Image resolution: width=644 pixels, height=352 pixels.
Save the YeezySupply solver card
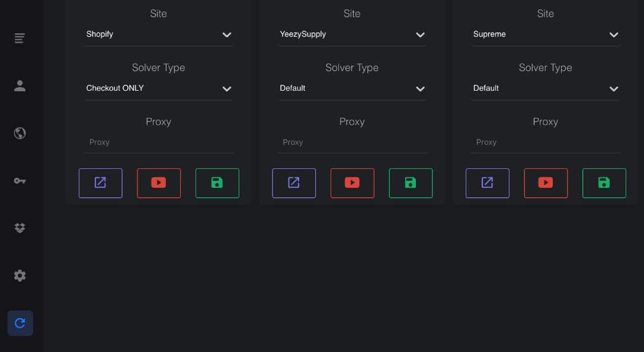(411, 183)
